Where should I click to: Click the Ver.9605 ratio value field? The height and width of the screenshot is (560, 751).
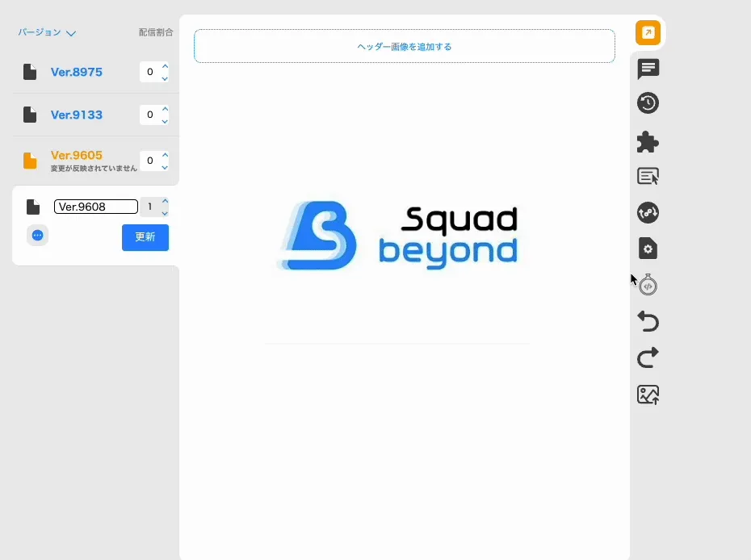pyautogui.click(x=150, y=161)
